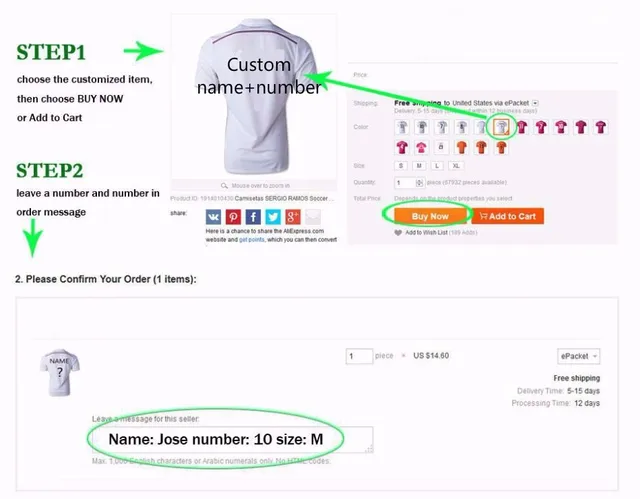Share the product on Pinterest

(233, 217)
